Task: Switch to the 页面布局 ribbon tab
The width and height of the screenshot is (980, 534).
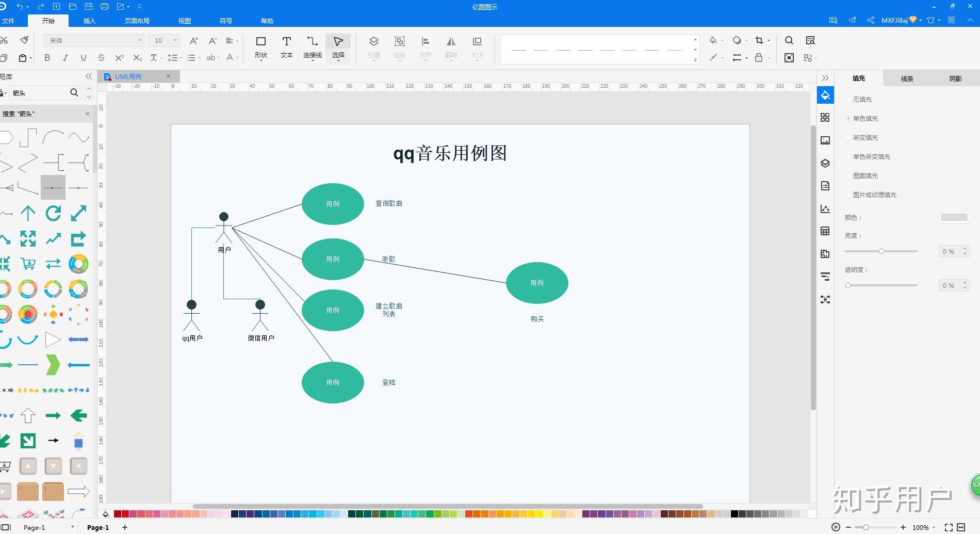Action: [x=137, y=21]
